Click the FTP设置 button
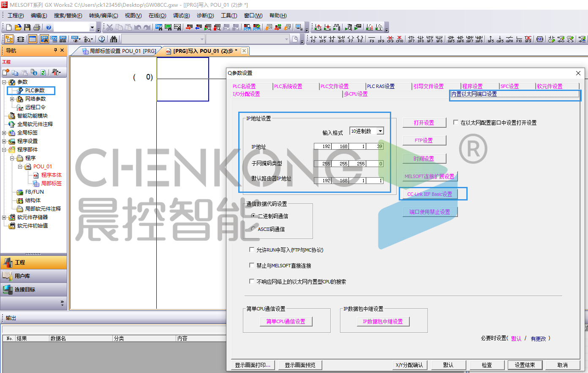Image resolution: width=588 pixels, height=373 pixels. tap(424, 140)
